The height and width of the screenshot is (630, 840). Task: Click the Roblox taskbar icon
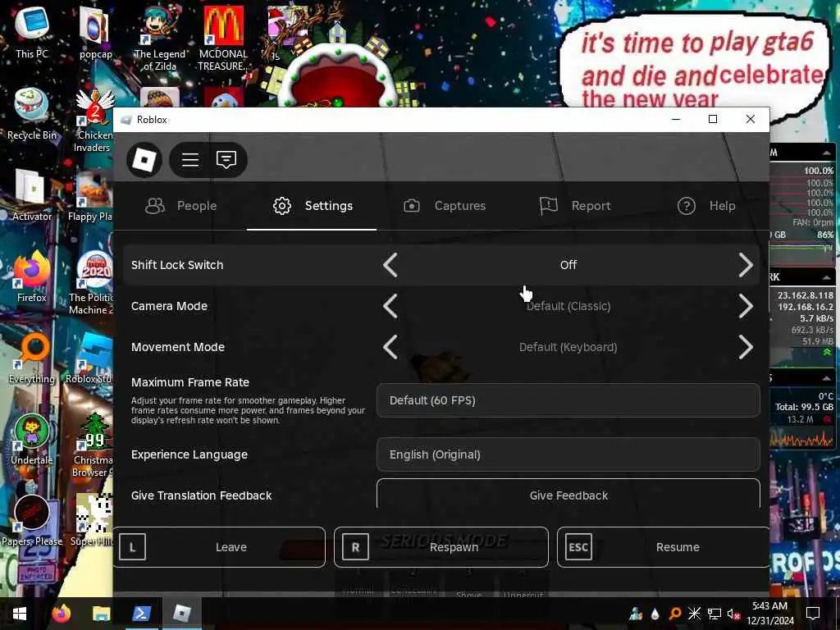(x=181, y=614)
